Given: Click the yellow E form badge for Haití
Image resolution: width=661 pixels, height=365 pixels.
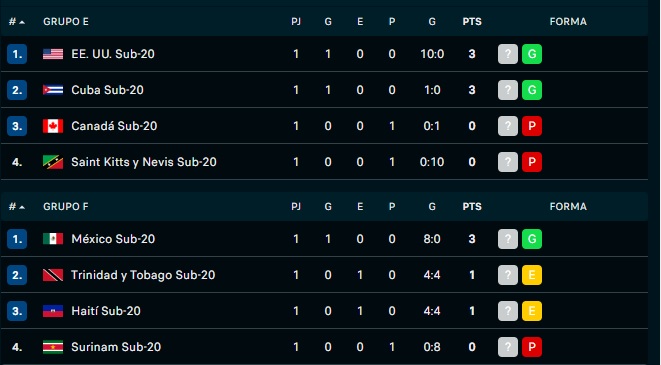Looking at the screenshot, I should [532, 311].
